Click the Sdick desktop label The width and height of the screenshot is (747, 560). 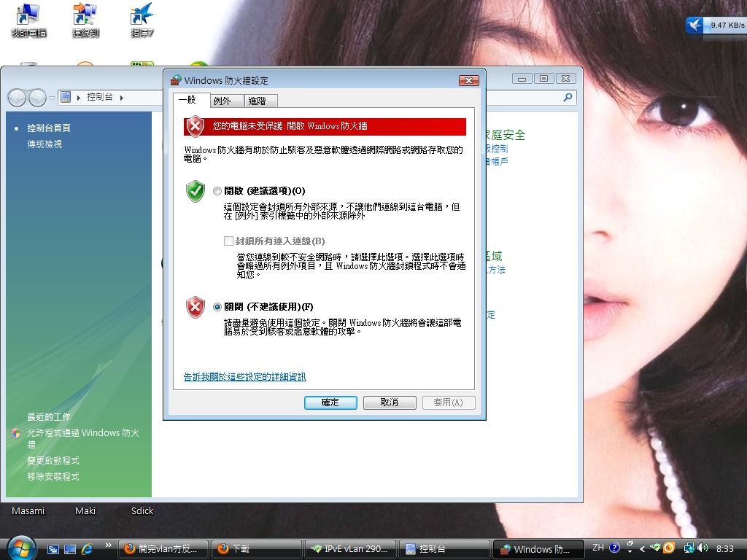(142, 511)
